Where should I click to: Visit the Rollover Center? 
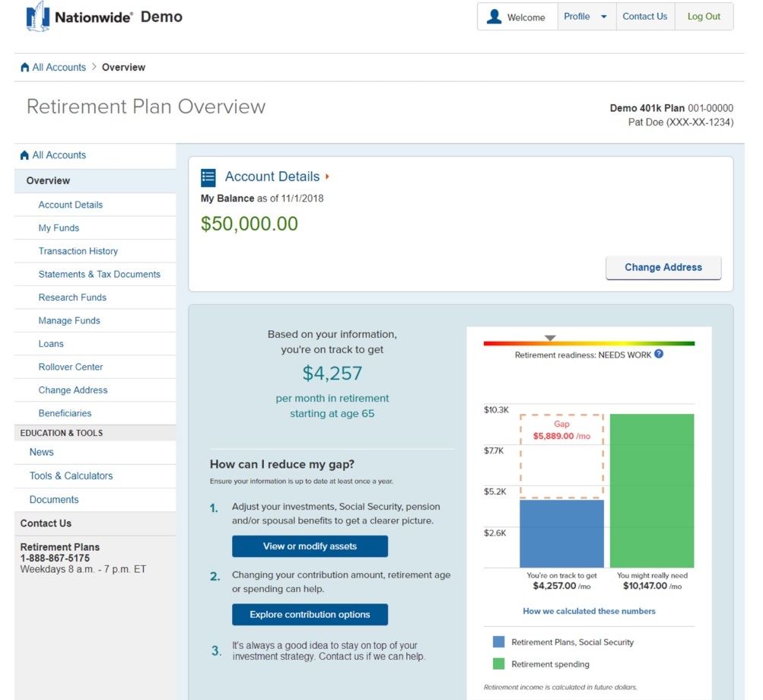[x=71, y=367]
